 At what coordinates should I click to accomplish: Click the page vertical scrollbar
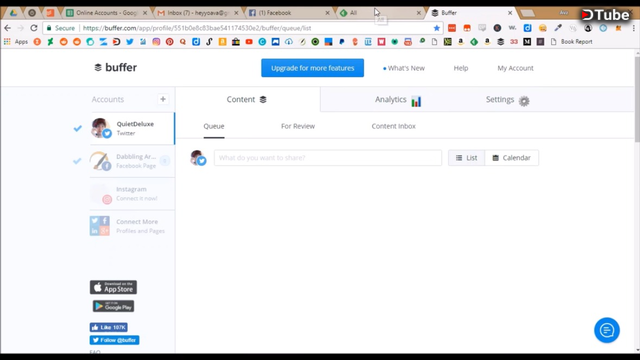tap(637, 99)
